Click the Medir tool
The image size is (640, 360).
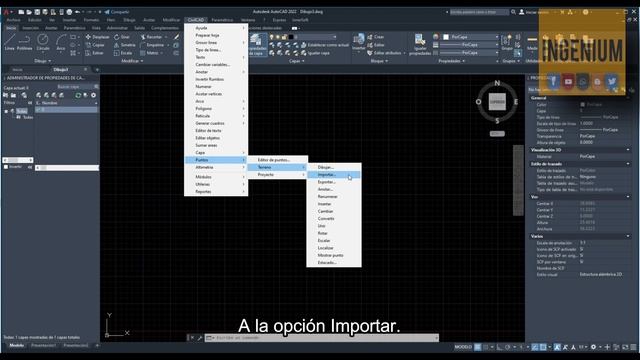pyautogui.click(x=532, y=42)
